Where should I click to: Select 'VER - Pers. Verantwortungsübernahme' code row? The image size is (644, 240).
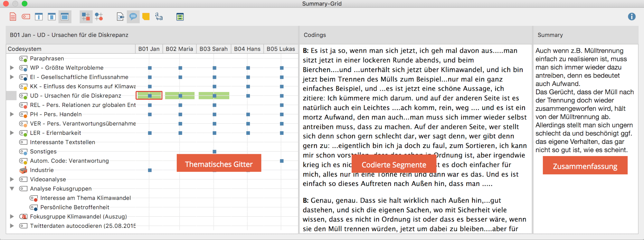coord(71,124)
